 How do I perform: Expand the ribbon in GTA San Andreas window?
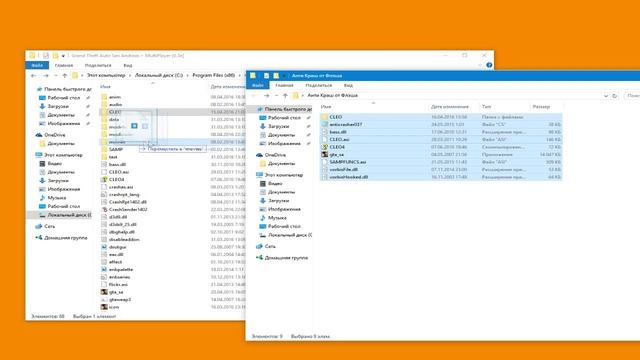click(x=480, y=65)
